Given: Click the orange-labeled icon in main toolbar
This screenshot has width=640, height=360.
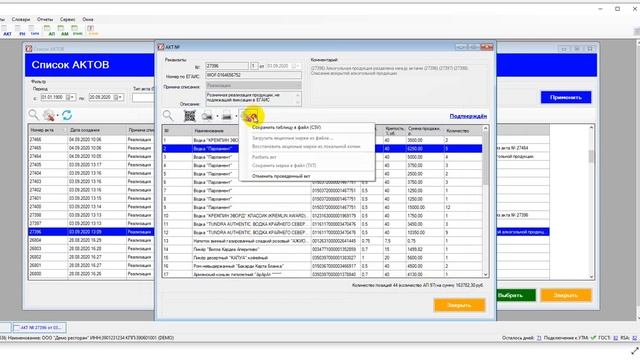Looking at the screenshot, I should tap(93, 31).
